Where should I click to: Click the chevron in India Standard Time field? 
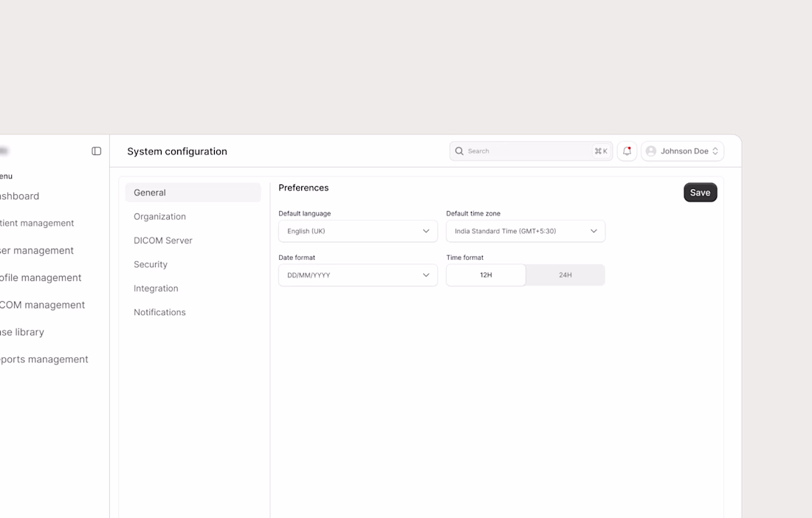(593, 231)
